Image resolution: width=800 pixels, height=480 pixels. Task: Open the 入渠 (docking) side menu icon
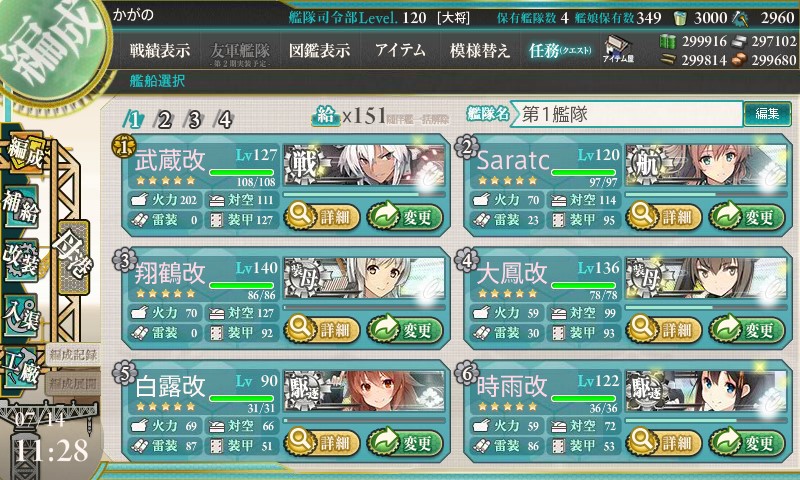point(21,315)
